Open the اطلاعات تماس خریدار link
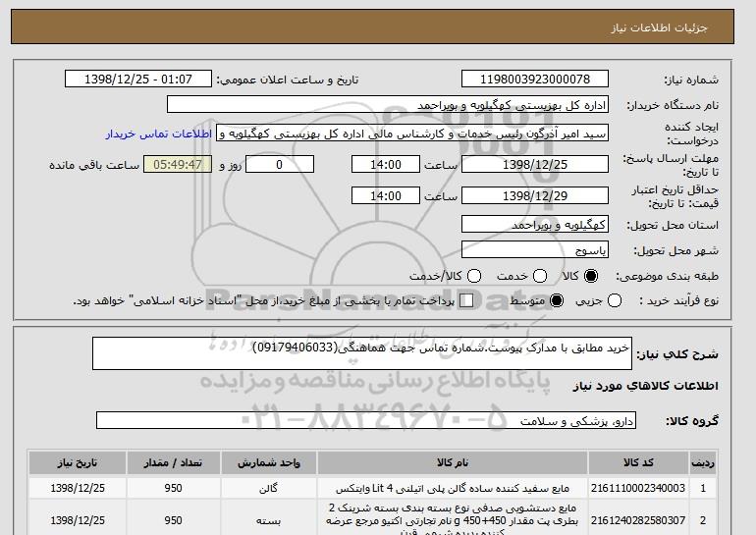756x535 pixels. [x=159, y=134]
